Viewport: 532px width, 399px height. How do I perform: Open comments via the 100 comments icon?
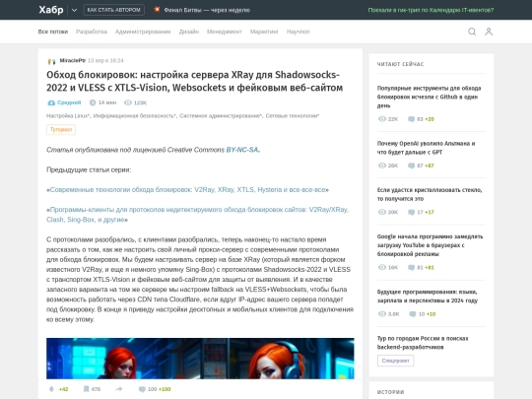(142, 389)
